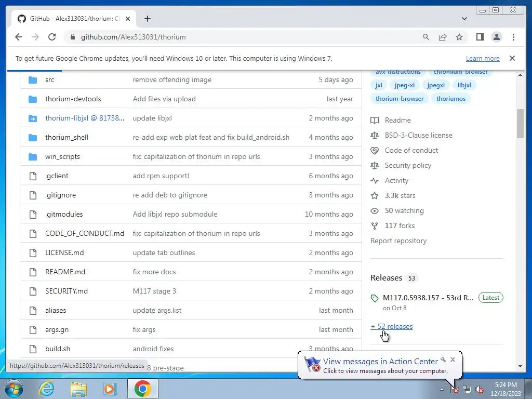Reload the GitHub page
The width and height of the screenshot is (532, 399).
(x=52, y=37)
